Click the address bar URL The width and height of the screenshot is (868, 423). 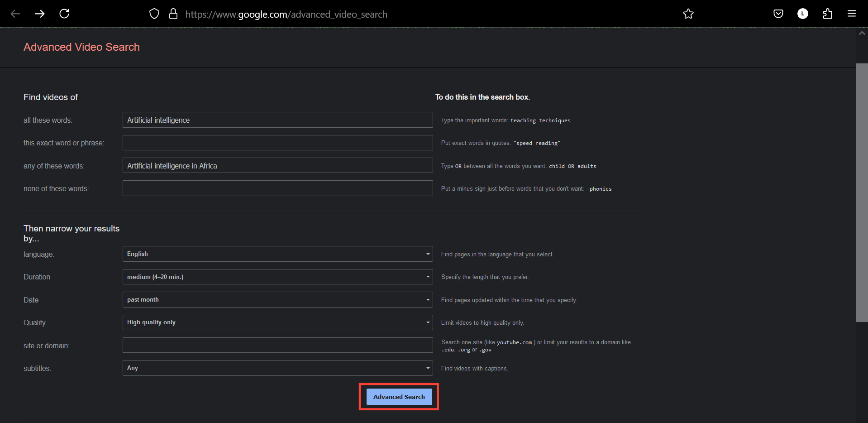(x=286, y=14)
